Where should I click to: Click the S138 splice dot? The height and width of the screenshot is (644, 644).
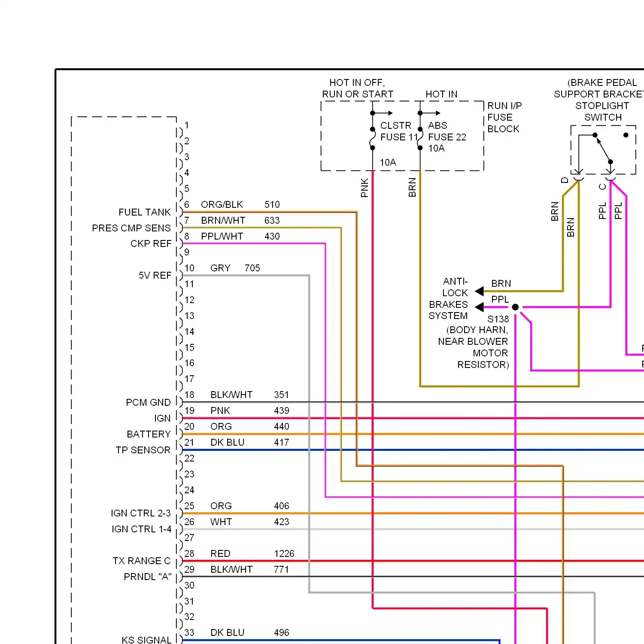[515, 307]
